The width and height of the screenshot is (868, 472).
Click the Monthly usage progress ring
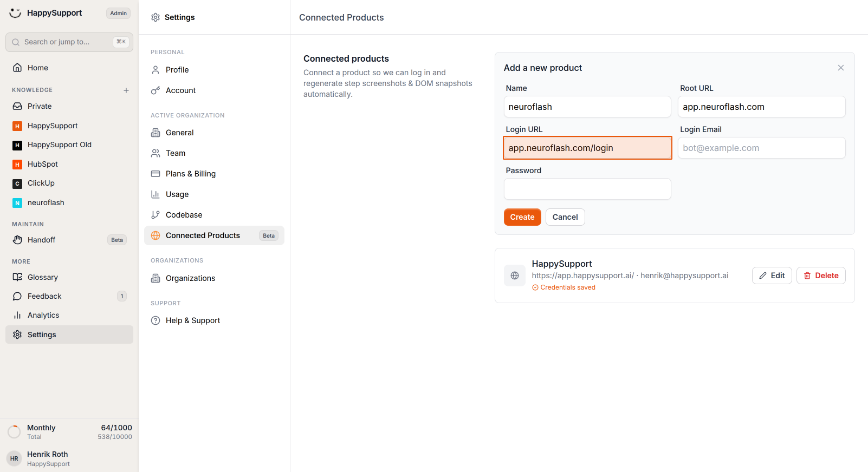point(14,432)
